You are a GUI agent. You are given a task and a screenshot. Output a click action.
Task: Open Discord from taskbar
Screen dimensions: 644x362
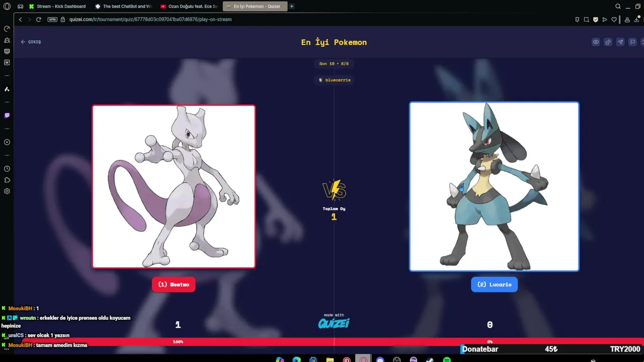(x=380, y=360)
